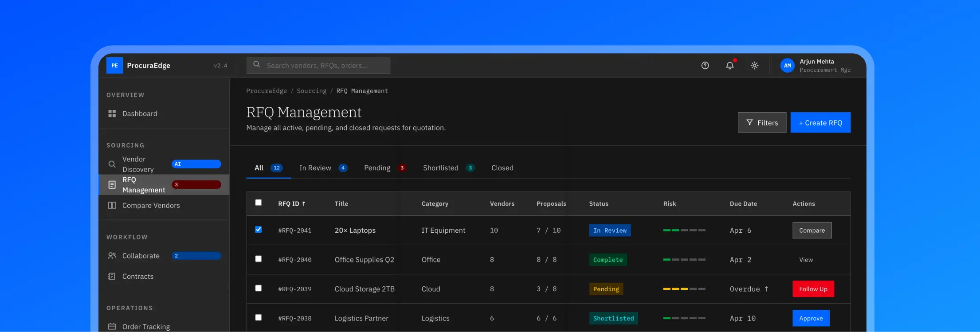The image size is (980, 332).
Task: Click the Overdue arrow icon
Action: point(766,289)
